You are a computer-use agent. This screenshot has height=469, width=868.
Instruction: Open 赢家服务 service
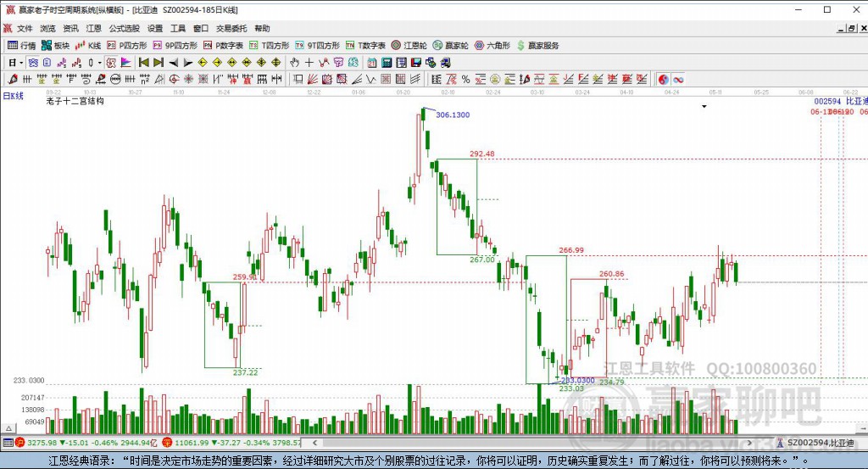click(537, 46)
